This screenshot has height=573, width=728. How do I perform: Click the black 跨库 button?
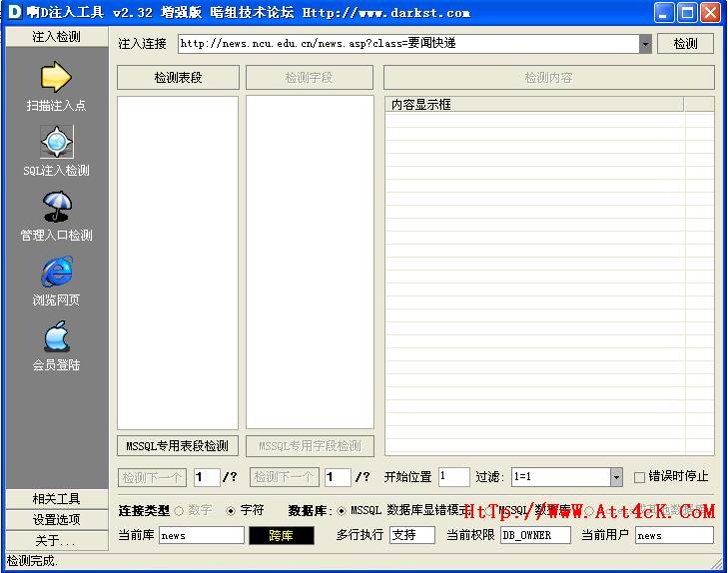(282, 535)
